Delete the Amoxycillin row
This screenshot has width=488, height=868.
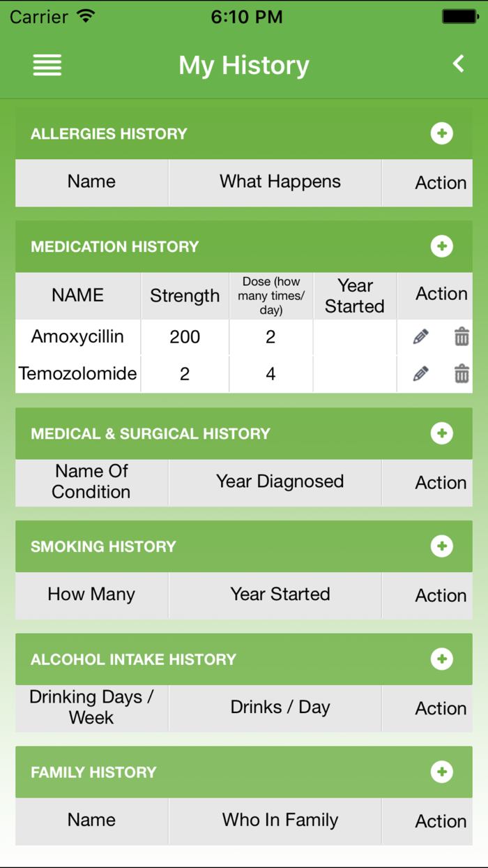point(461,336)
